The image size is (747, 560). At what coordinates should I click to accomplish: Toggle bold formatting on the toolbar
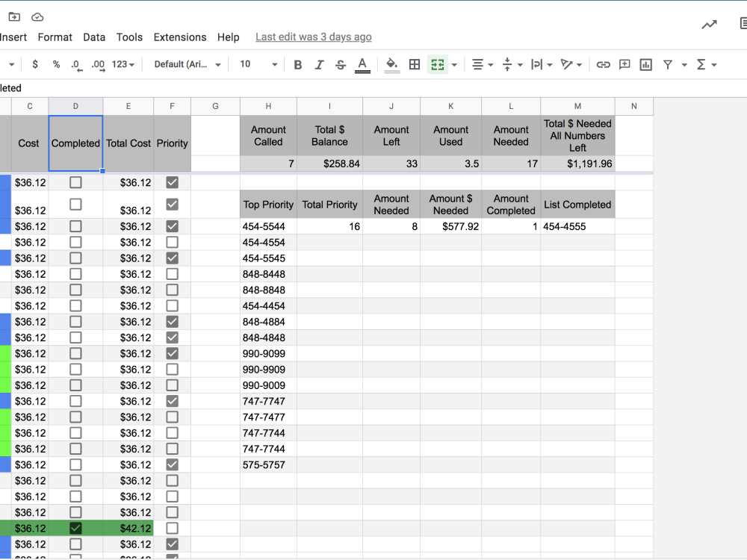coord(298,64)
